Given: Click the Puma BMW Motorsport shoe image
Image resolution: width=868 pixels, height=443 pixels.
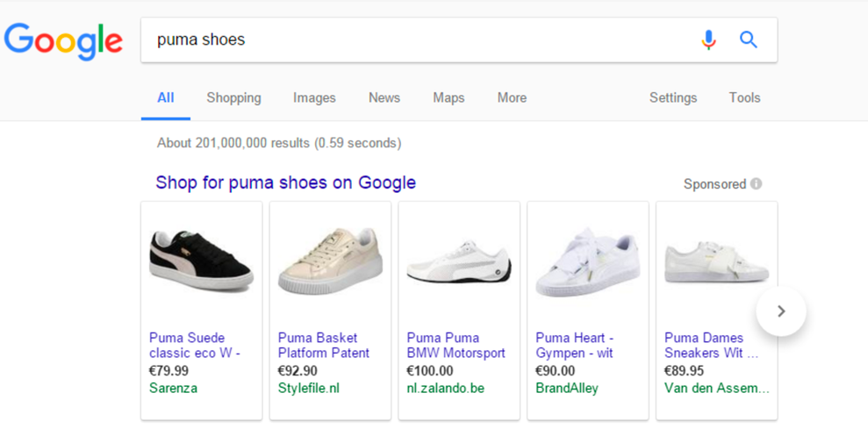Looking at the screenshot, I should (x=459, y=262).
